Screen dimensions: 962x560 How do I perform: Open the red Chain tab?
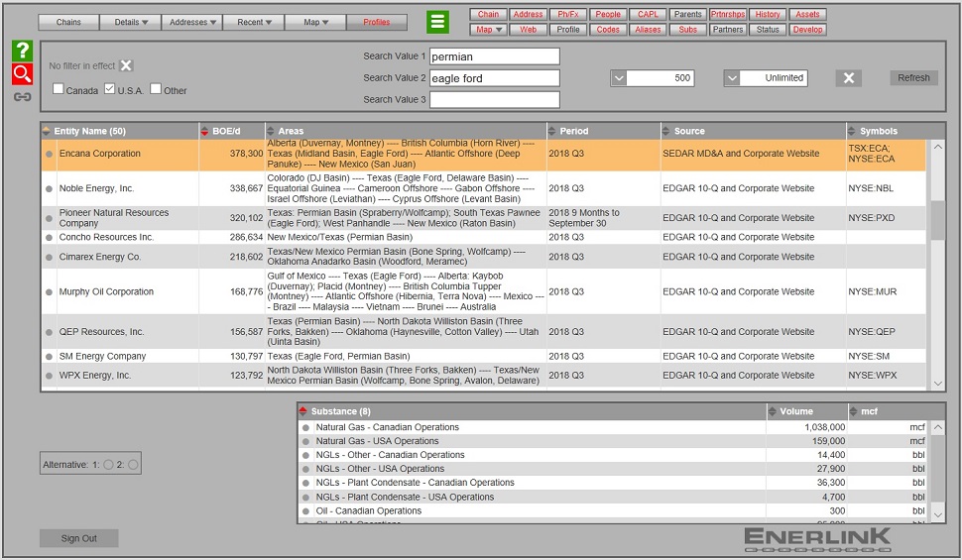point(488,14)
